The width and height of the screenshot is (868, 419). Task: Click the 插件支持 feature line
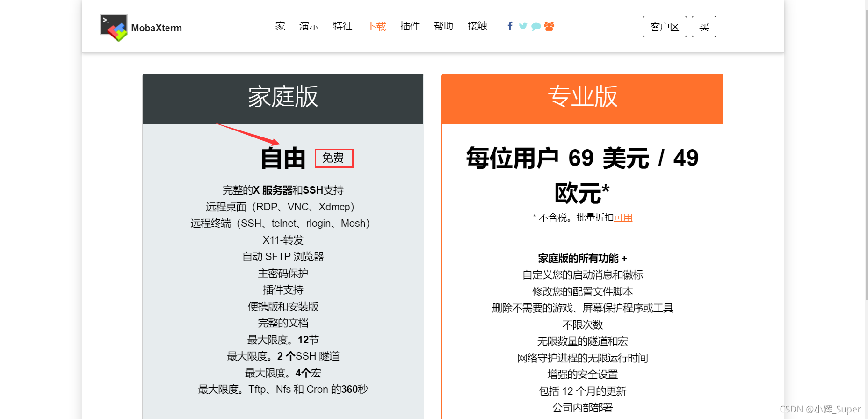[283, 290]
